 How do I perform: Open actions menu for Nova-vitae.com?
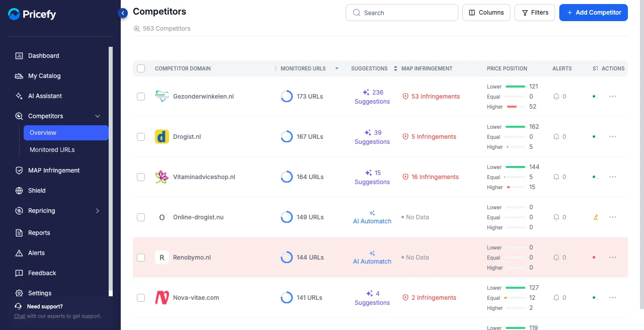pyautogui.click(x=613, y=298)
